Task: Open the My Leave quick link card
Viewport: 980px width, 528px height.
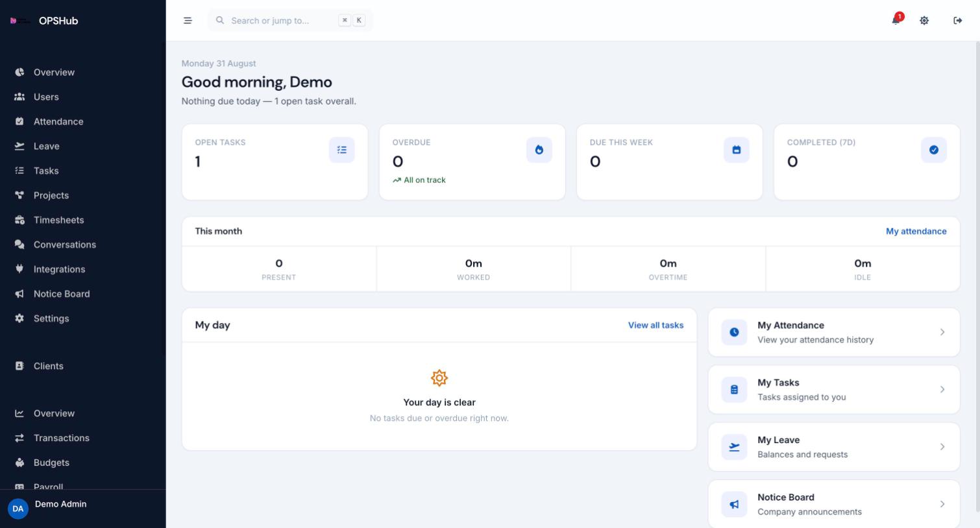Action: (x=834, y=447)
